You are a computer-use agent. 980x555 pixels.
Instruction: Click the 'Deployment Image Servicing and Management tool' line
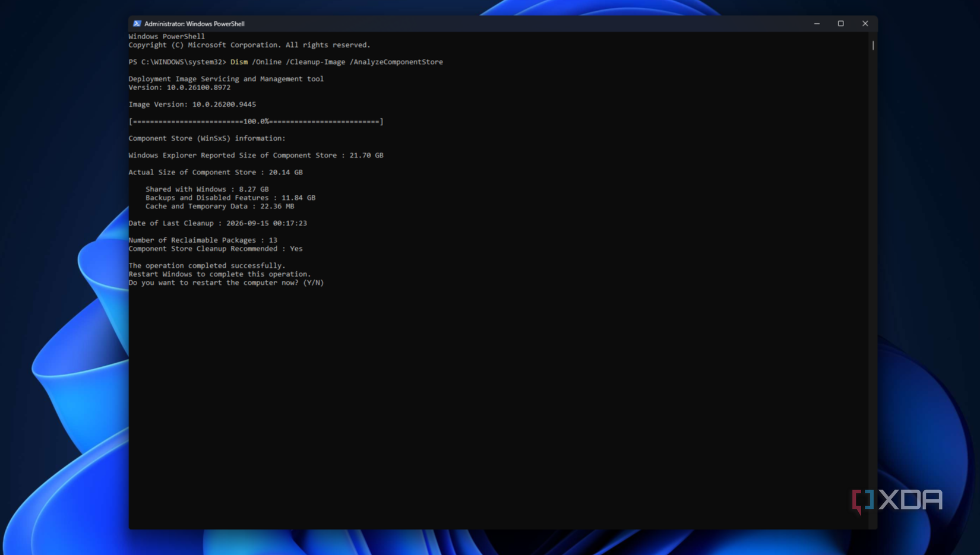coord(226,79)
